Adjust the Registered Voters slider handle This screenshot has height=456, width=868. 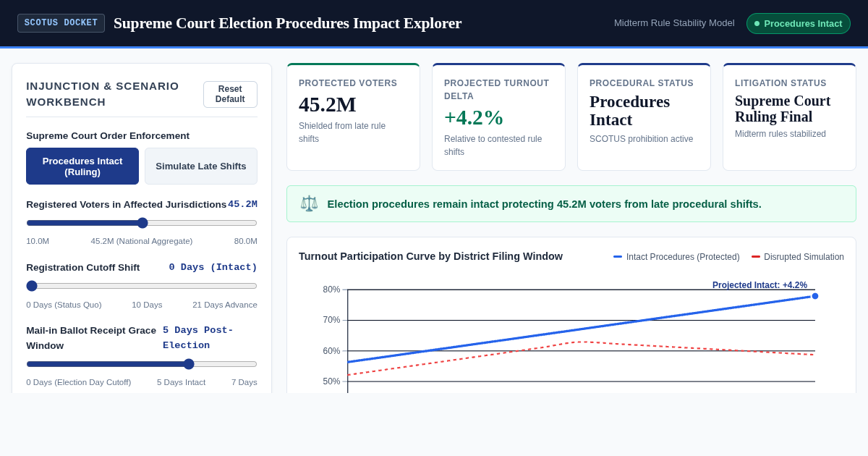(x=142, y=223)
